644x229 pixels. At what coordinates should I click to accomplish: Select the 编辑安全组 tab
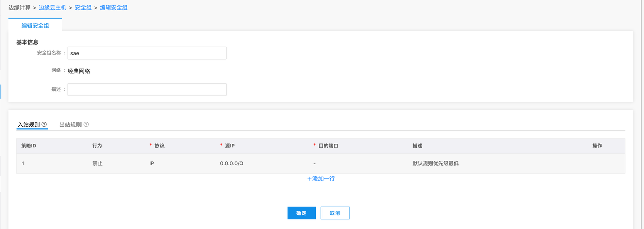(35, 25)
